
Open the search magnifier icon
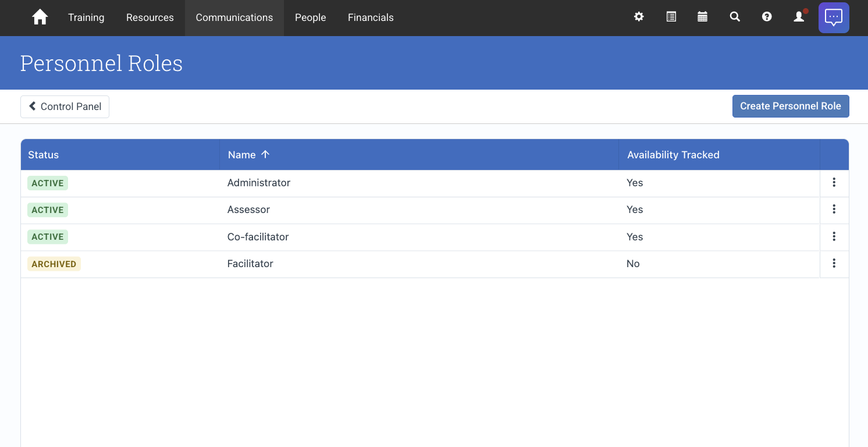pos(735,17)
